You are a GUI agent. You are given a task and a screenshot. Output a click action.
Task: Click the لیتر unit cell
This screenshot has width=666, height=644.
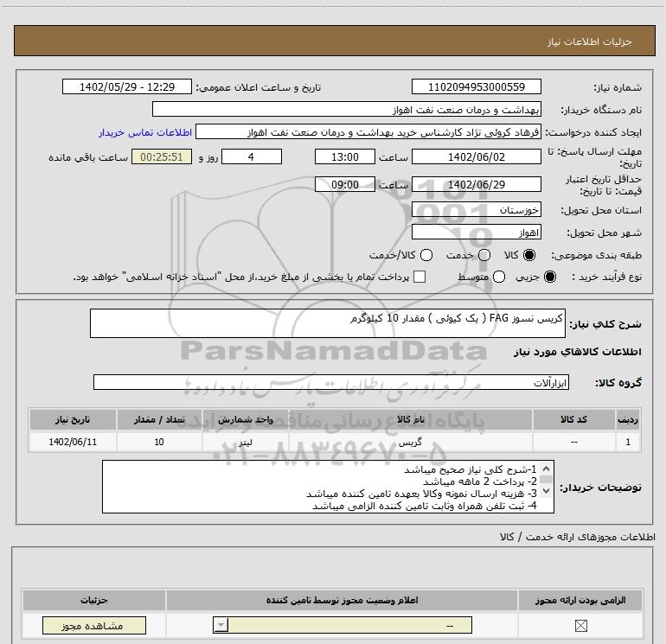(x=245, y=442)
